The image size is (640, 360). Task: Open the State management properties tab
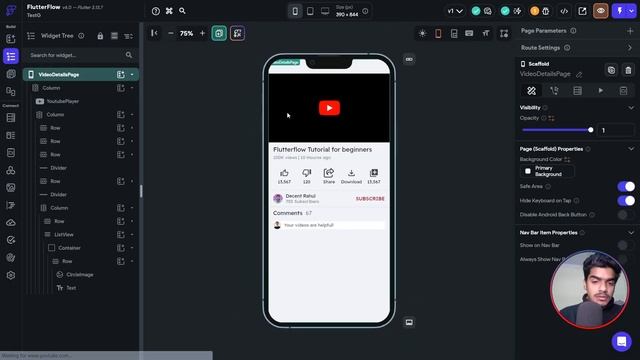623,91
